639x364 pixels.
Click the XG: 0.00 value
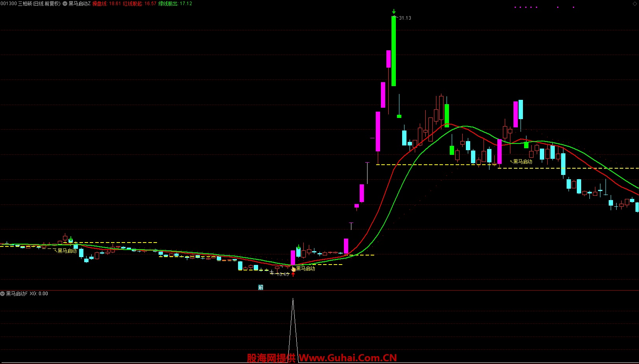[x=39, y=294]
